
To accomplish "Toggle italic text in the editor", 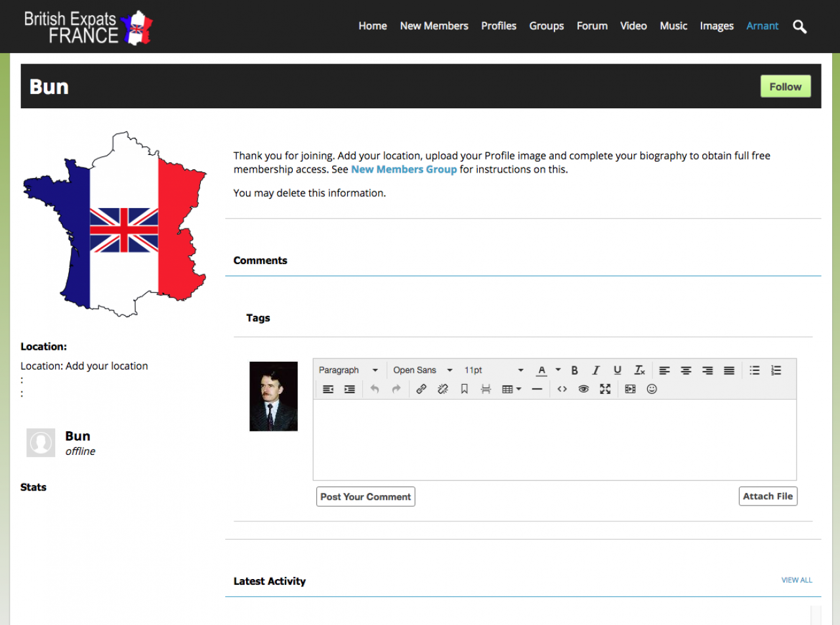I will coord(596,370).
